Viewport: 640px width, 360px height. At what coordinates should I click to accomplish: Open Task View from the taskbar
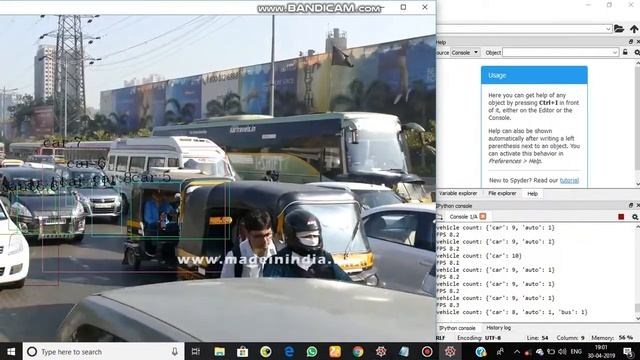point(196,351)
